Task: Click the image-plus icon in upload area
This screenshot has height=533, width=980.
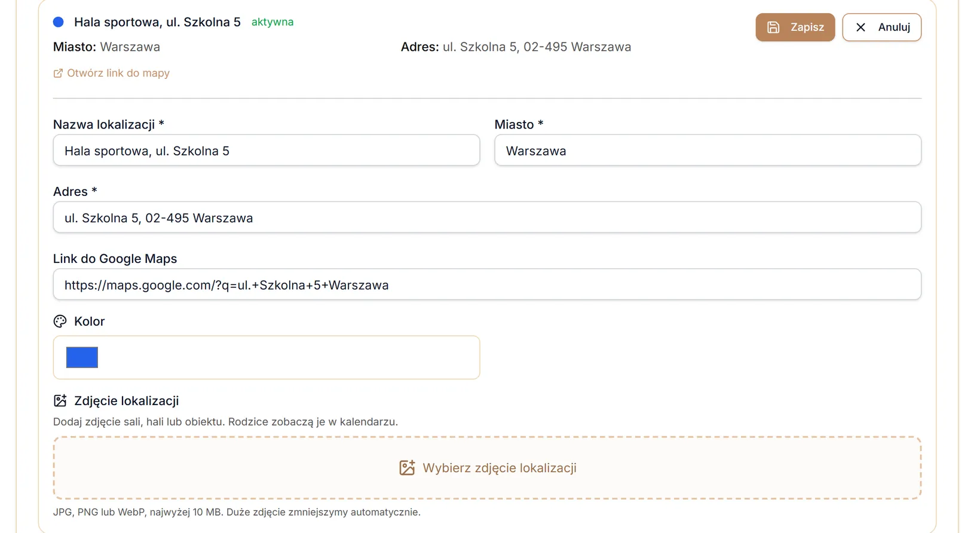Action: pos(407,468)
